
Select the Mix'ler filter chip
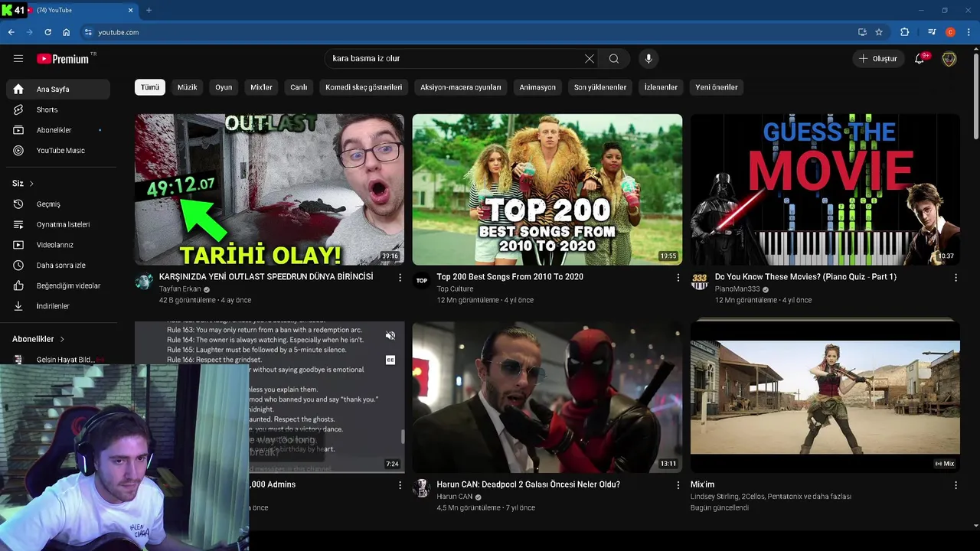click(261, 87)
